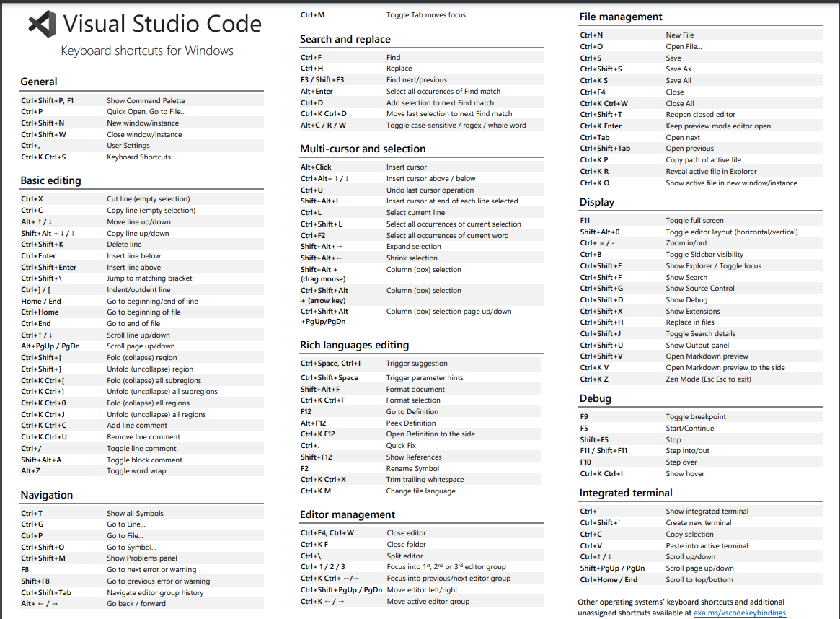The width and height of the screenshot is (840, 619).
Task: Select 'Jump to matching bracket' text
Action: [149, 278]
